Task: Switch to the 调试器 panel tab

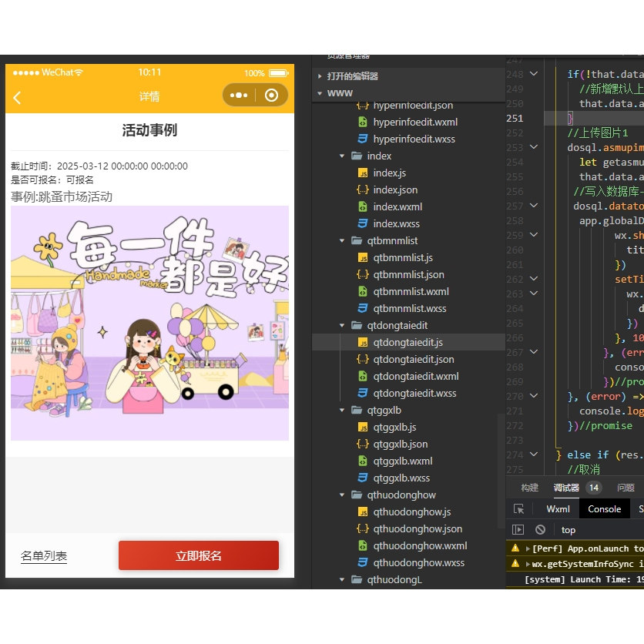Action: tap(566, 488)
